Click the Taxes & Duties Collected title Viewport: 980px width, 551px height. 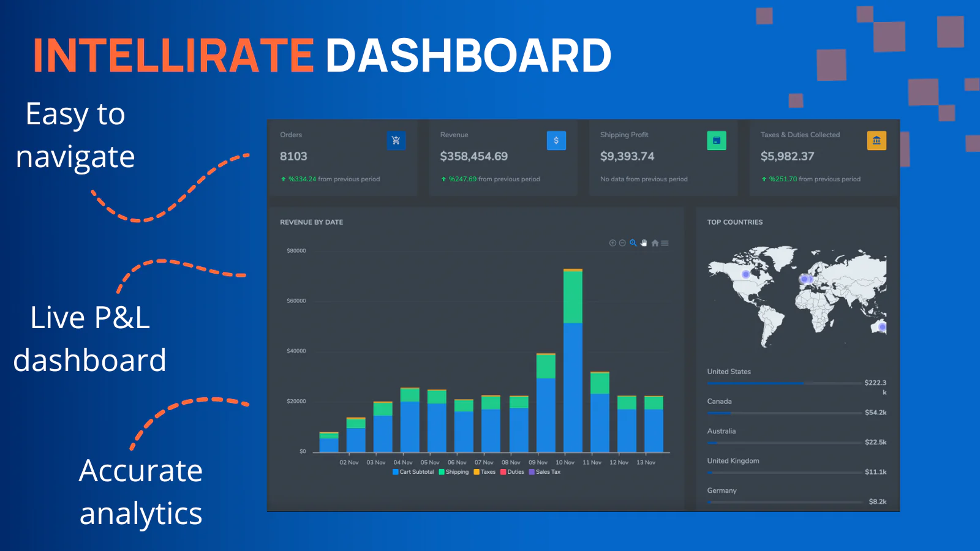(801, 135)
